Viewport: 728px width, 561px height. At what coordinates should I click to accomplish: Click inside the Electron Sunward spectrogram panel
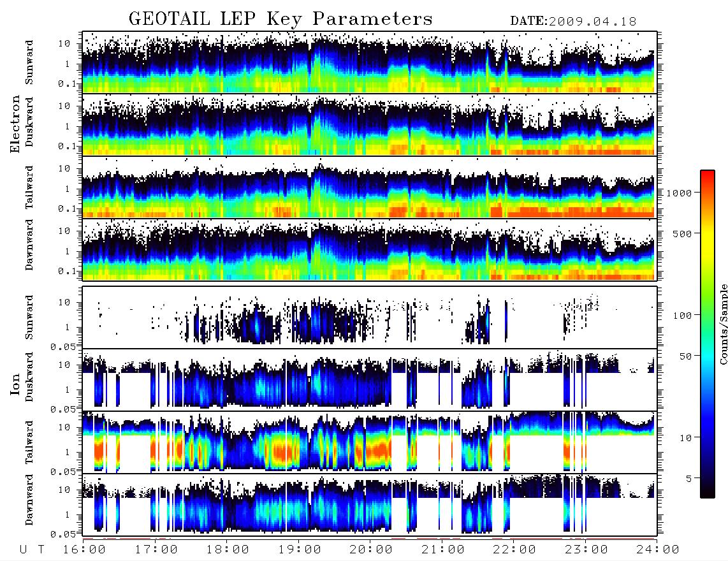370,62
